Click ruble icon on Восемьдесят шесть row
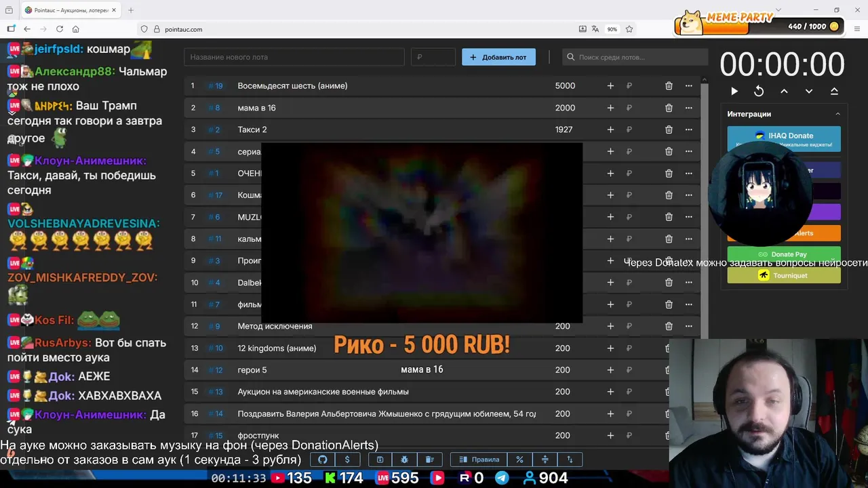This screenshot has height=488, width=868. 629,86
